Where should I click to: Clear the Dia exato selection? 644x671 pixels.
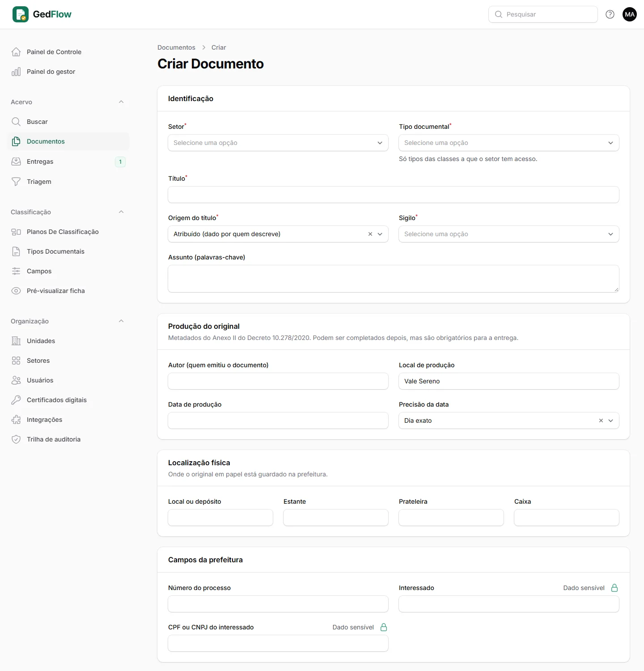(601, 420)
